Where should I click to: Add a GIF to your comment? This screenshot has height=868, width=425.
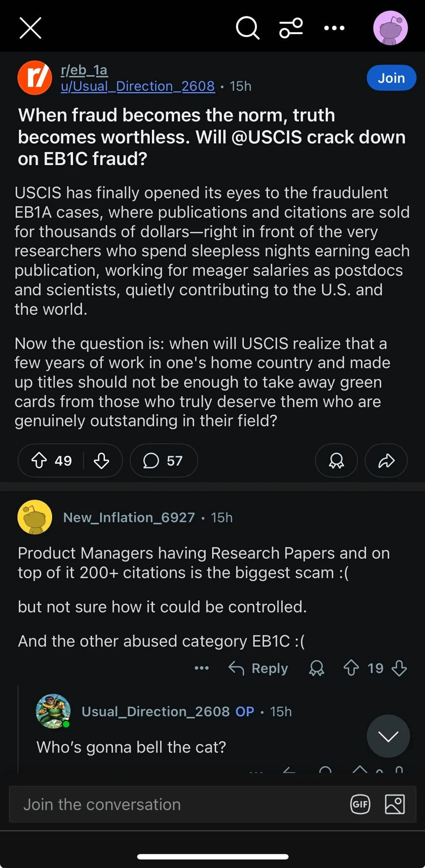(x=360, y=805)
